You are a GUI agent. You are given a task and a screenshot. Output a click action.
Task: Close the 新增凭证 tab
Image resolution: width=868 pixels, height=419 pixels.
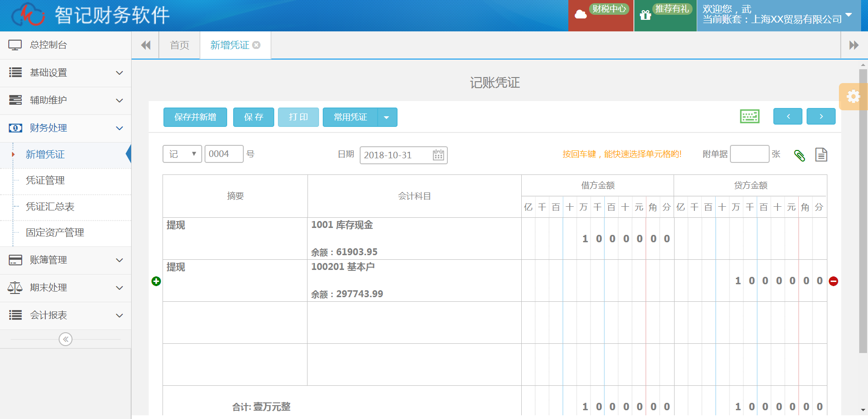[256, 45]
